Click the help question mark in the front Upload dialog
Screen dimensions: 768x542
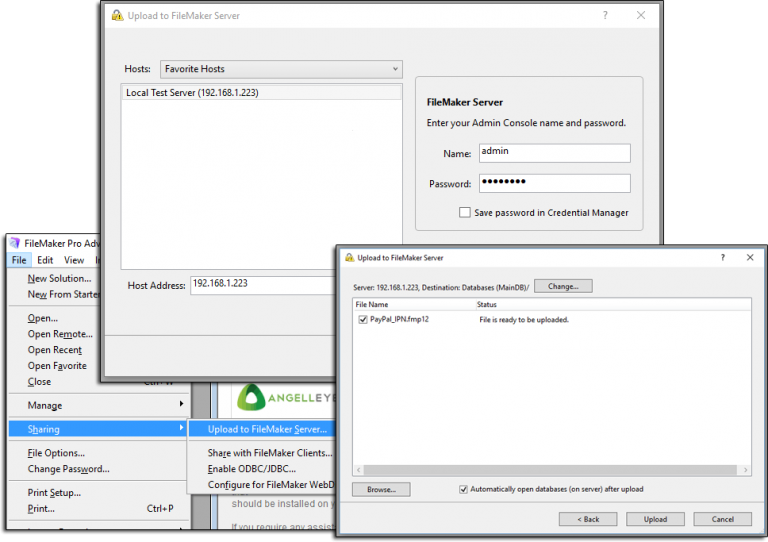point(722,258)
